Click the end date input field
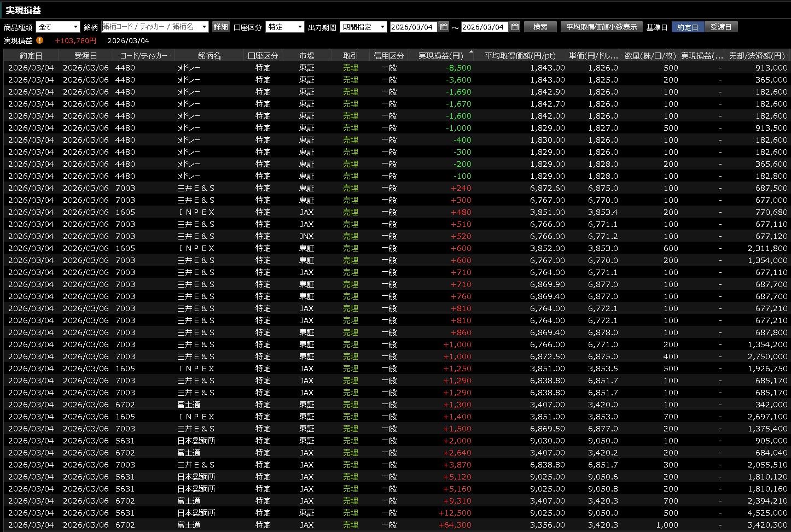Viewport: 791px width, 532px height. (484, 27)
